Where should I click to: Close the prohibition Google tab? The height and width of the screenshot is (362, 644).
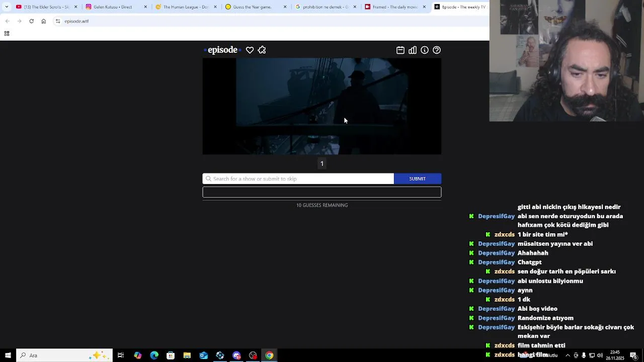[355, 7]
